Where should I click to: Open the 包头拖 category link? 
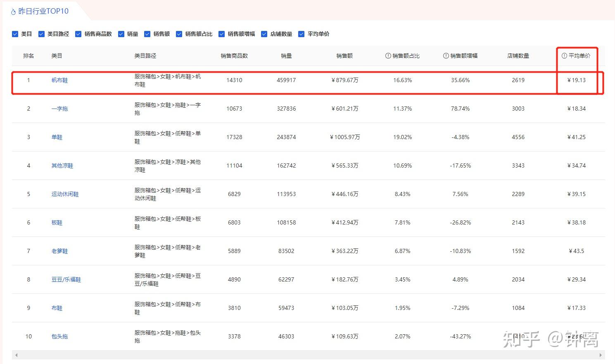tap(59, 337)
